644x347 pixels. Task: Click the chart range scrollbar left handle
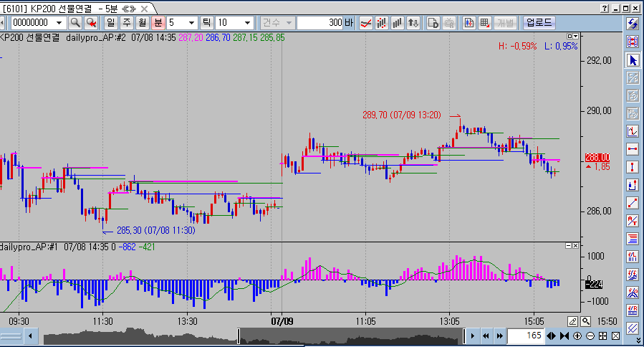(x=239, y=336)
